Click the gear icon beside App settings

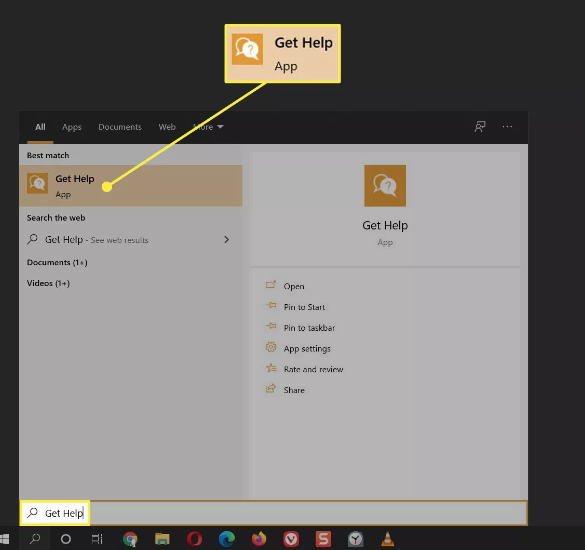(x=271, y=347)
